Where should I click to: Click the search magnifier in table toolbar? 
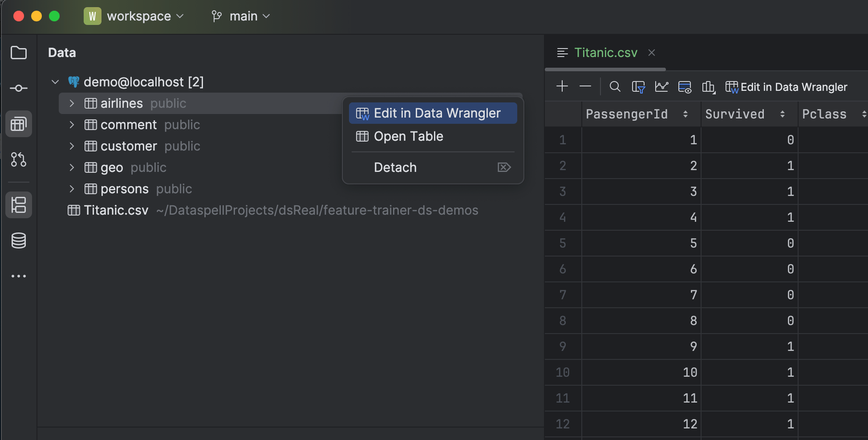pyautogui.click(x=615, y=86)
